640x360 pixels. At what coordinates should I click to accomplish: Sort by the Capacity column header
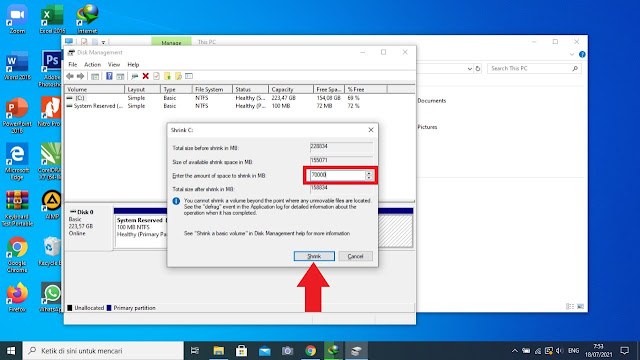[291, 89]
